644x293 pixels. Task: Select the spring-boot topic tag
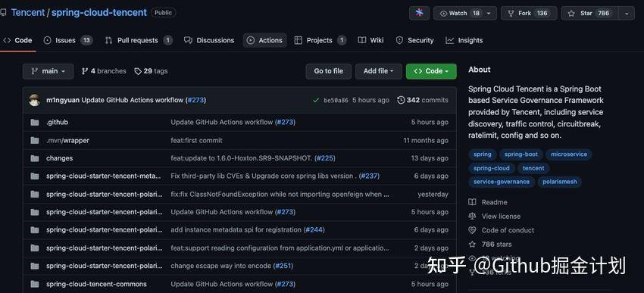521,154
